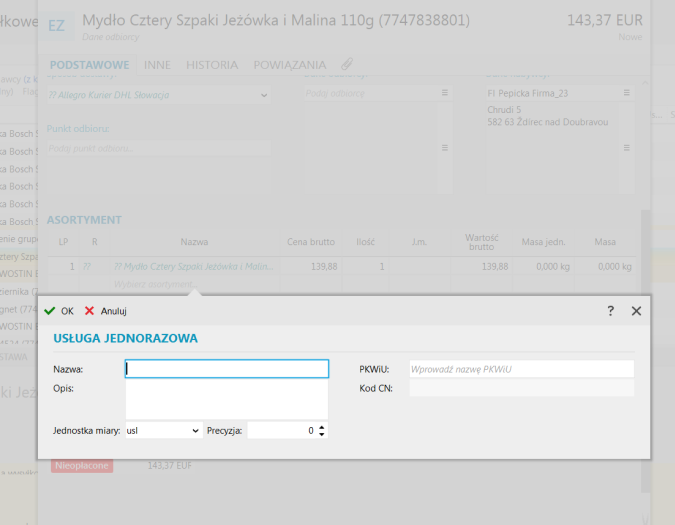
Task: Click the Wartość brutto column header
Action: pos(482,242)
